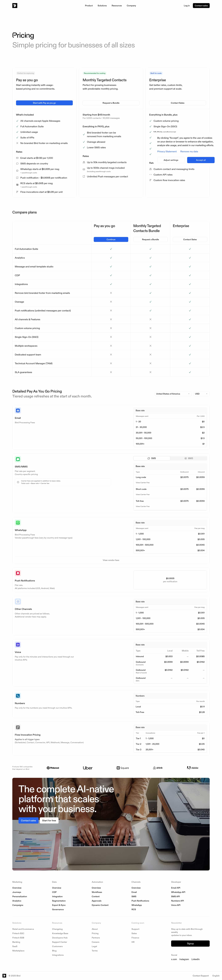Open the Product menu in the header
This screenshot has width=222, height=980.
89,6
